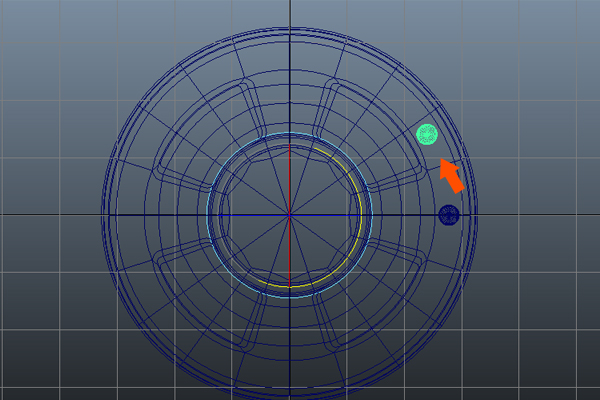Image resolution: width=600 pixels, height=400 pixels.
Task: Select the green highlighted small cylinder object
Action: coord(427,134)
